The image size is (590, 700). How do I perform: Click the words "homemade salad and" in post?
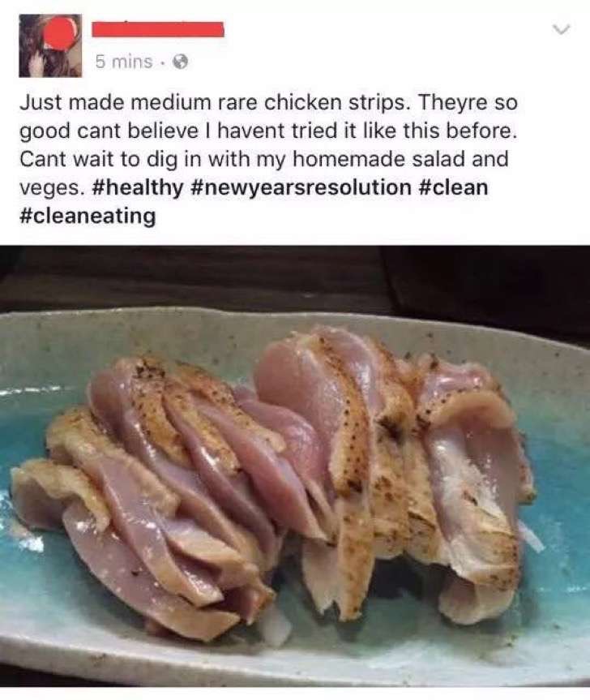point(400,159)
